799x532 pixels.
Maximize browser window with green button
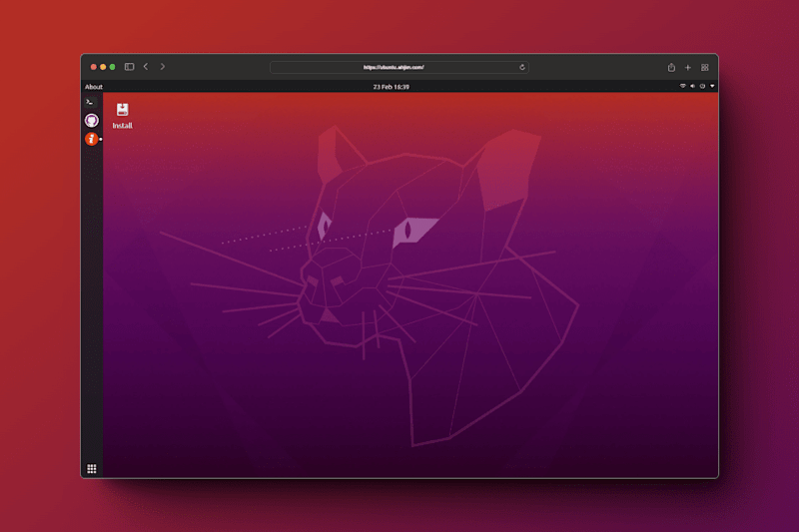113,67
